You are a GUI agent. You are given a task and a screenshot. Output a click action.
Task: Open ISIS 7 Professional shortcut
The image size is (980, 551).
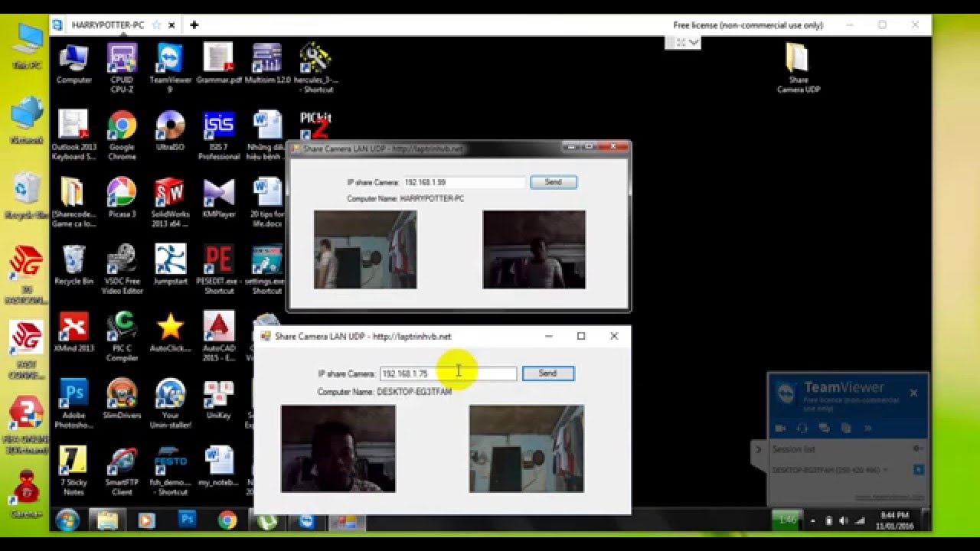tap(219, 135)
